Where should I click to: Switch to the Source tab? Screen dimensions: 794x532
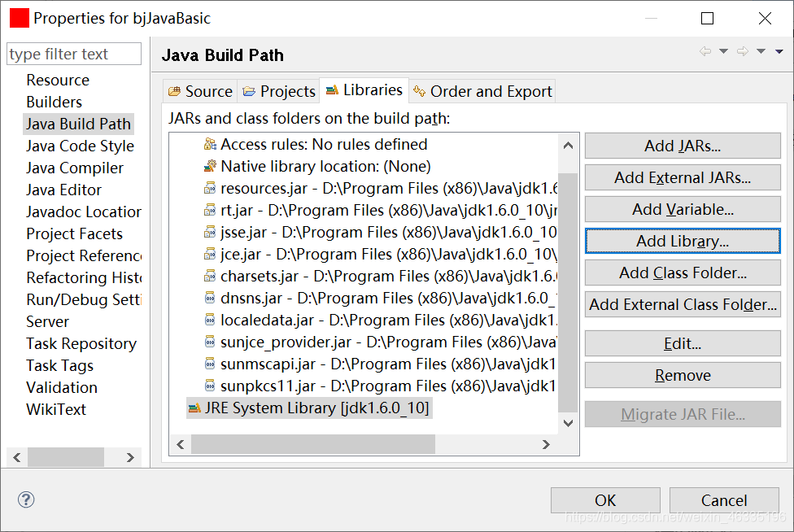[200, 91]
